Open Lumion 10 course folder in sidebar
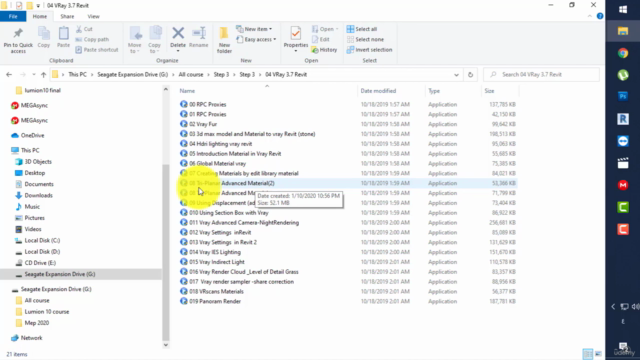 (47, 311)
